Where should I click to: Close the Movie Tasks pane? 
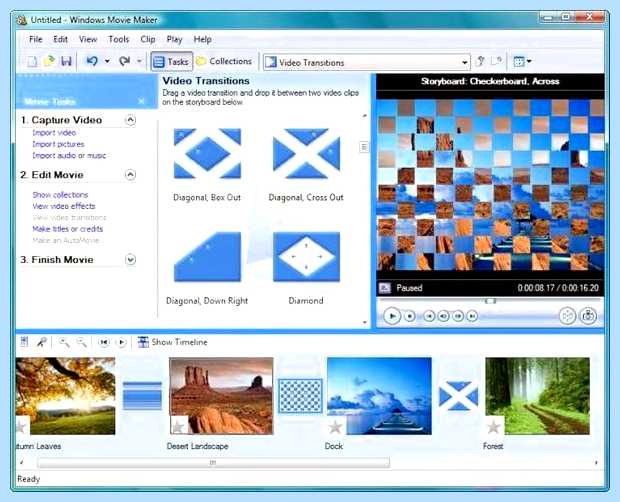pyautogui.click(x=141, y=102)
